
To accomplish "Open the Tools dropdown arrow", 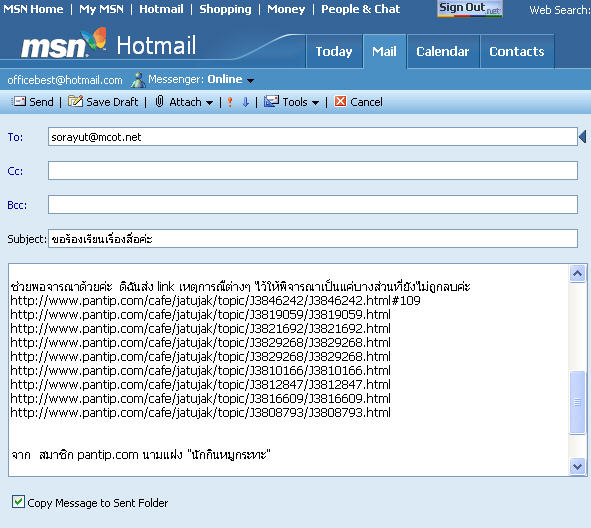I will coord(315,103).
